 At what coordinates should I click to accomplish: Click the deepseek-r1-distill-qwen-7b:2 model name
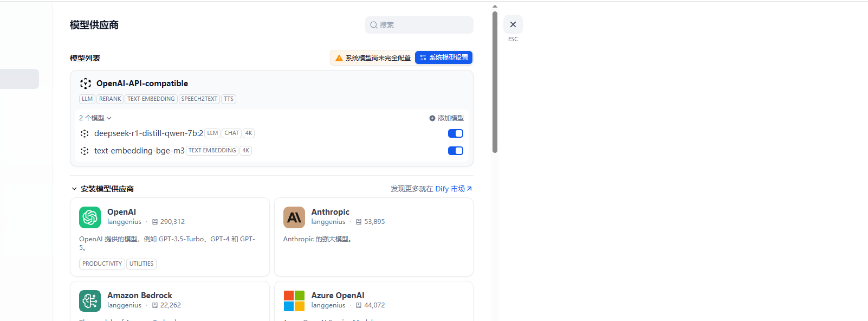[148, 133]
